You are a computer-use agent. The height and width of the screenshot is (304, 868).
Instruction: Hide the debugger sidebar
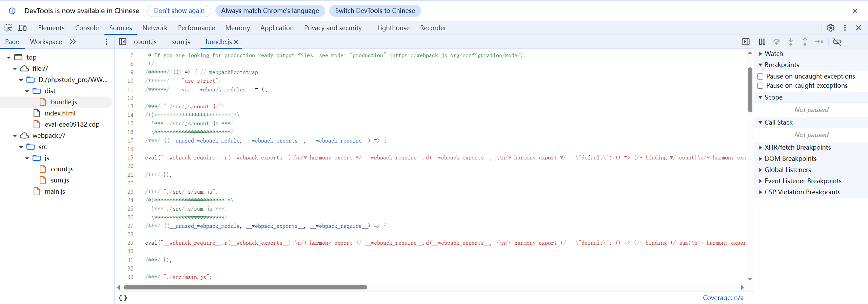click(746, 42)
